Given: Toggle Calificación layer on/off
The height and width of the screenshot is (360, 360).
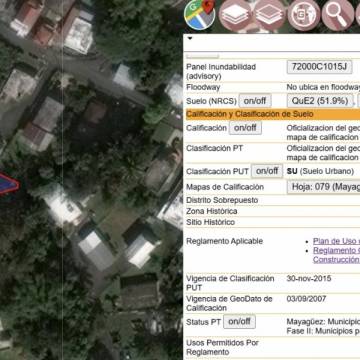Looking at the screenshot, I should coord(245,128).
